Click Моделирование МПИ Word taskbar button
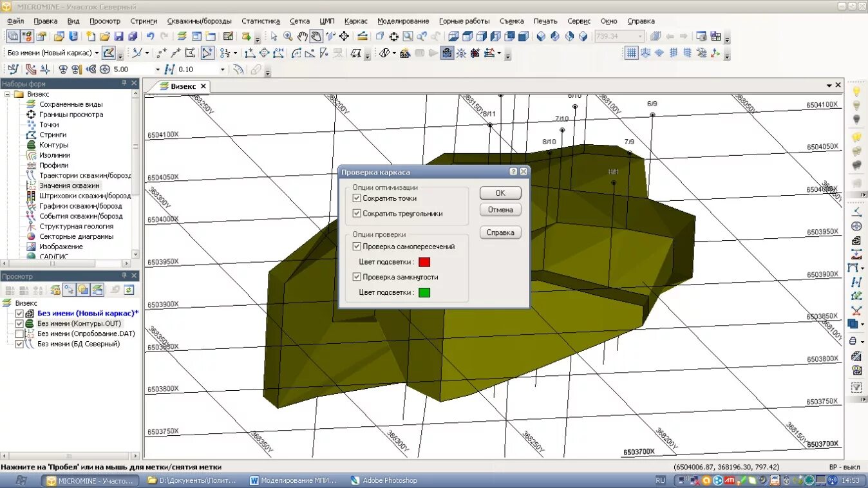 [x=293, y=480]
